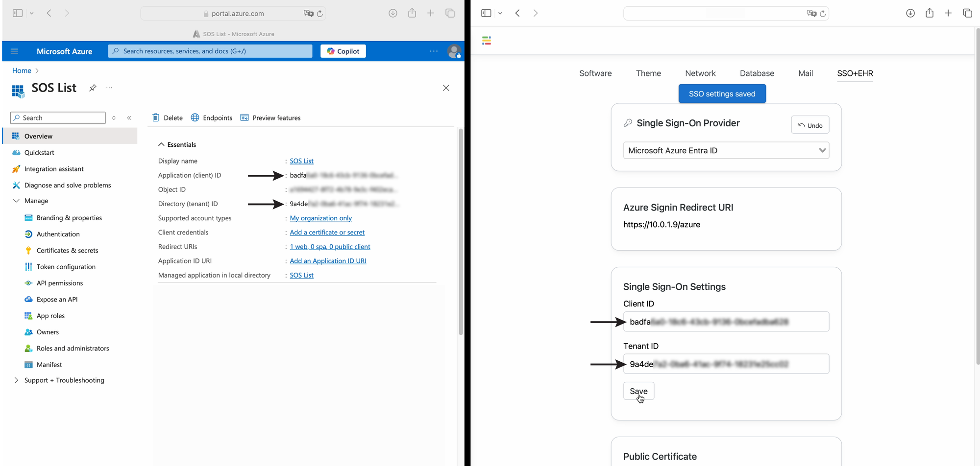The image size is (980, 466).
Task: Switch to the Mail tab
Action: pos(806,73)
